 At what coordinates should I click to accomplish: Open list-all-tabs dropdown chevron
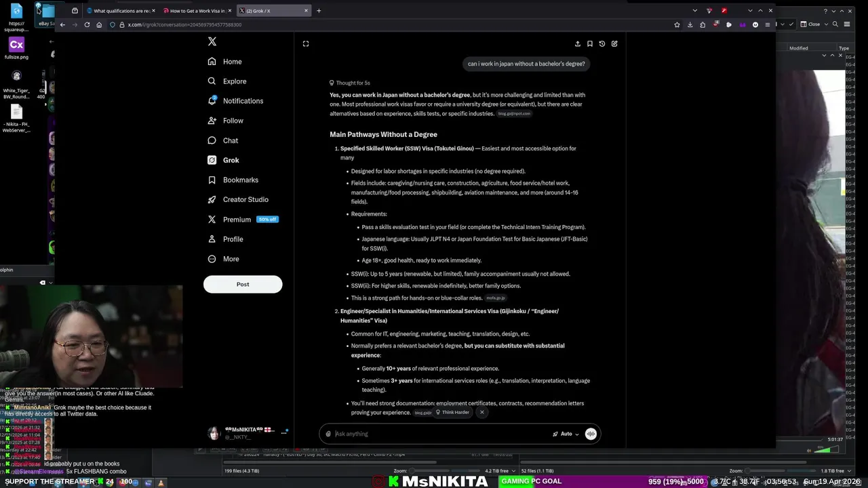coord(694,11)
